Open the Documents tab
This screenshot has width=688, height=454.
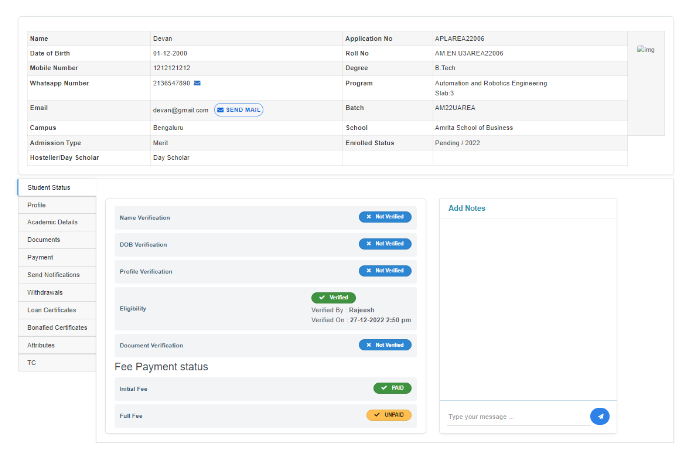pyautogui.click(x=44, y=240)
